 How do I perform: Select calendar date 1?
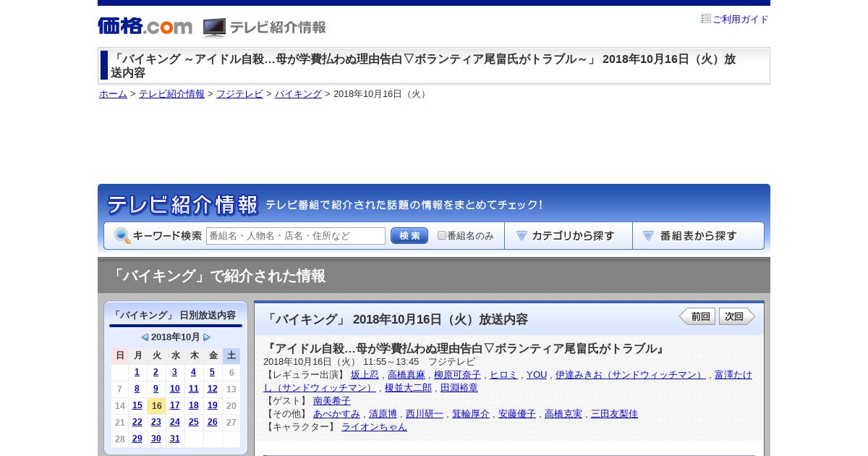(137, 372)
